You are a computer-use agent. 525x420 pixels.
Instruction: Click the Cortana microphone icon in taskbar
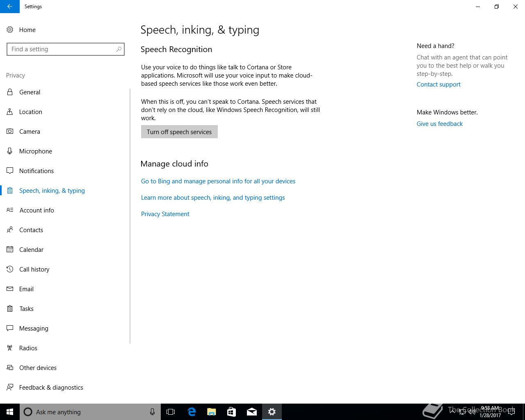click(152, 412)
